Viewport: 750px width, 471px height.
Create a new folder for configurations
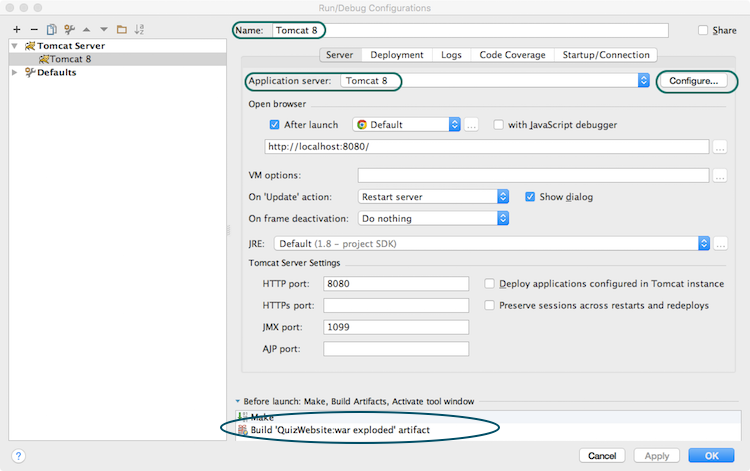[122, 30]
